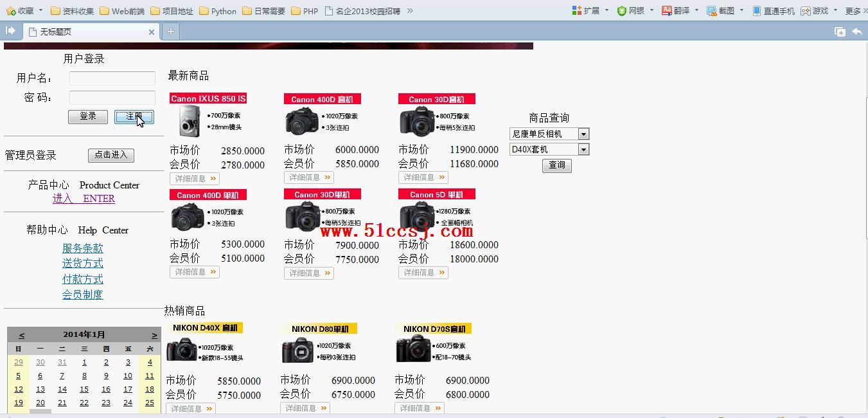Click the Canon 400D 单机 camera image
Image resolution: width=868 pixels, height=418 pixels.
[208, 210]
